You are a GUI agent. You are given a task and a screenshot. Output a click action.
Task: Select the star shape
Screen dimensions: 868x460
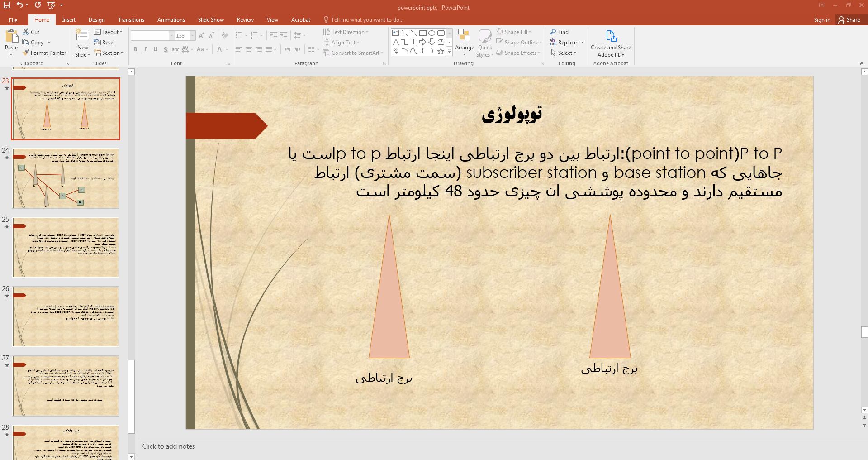(441, 51)
